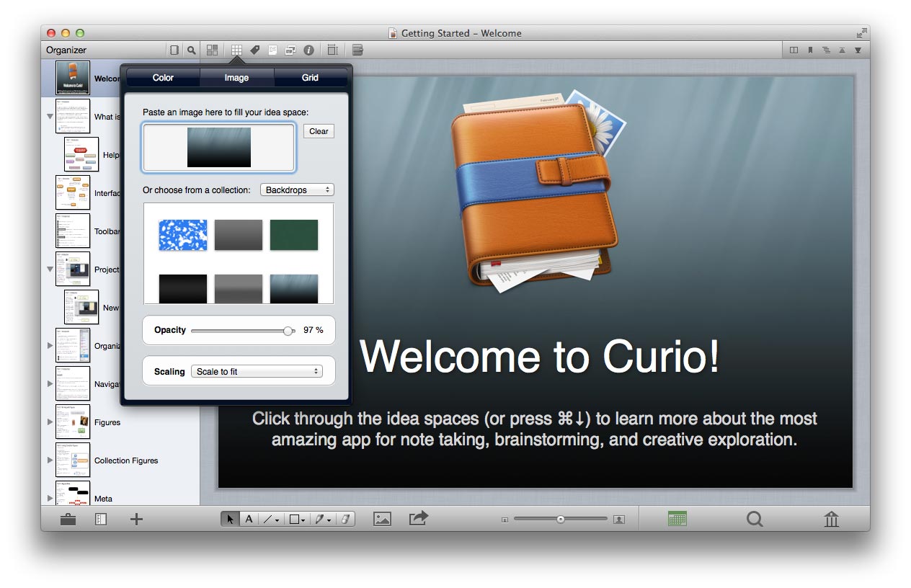The width and height of the screenshot is (911, 588).
Task: Click the notebook panel icon in bottom bar
Action: [101, 519]
